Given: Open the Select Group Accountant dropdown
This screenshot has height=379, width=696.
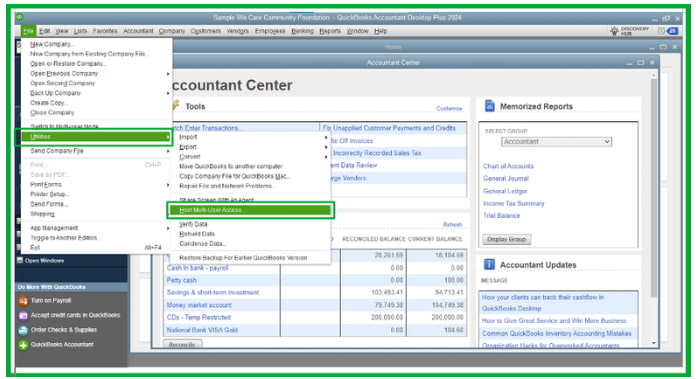Looking at the screenshot, I should coord(556,142).
